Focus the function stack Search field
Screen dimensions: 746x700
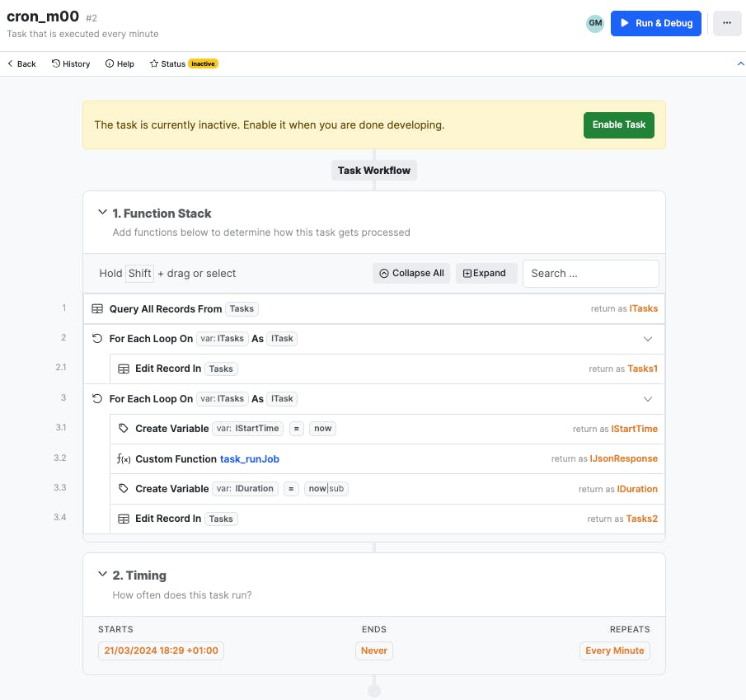coord(590,274)
